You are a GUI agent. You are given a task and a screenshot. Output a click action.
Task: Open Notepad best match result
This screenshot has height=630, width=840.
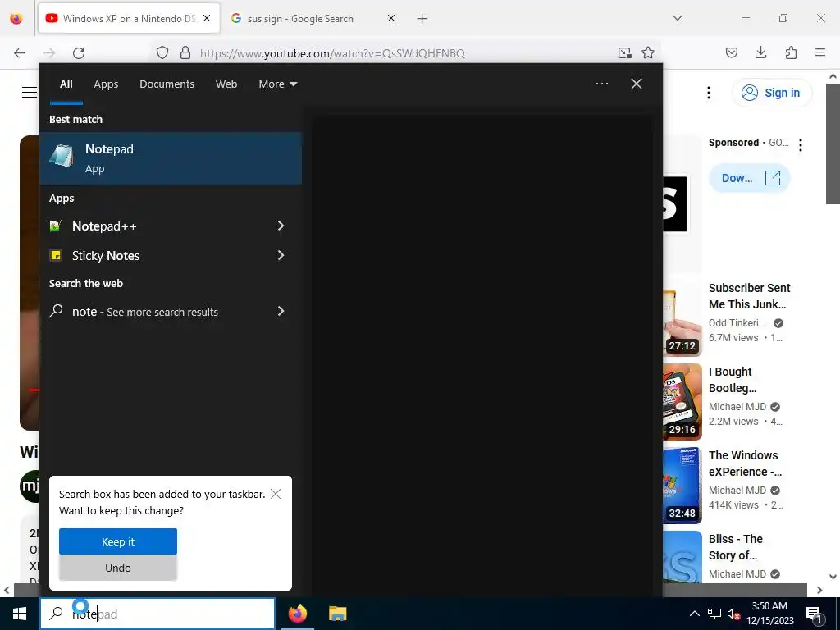coord(171,158)
